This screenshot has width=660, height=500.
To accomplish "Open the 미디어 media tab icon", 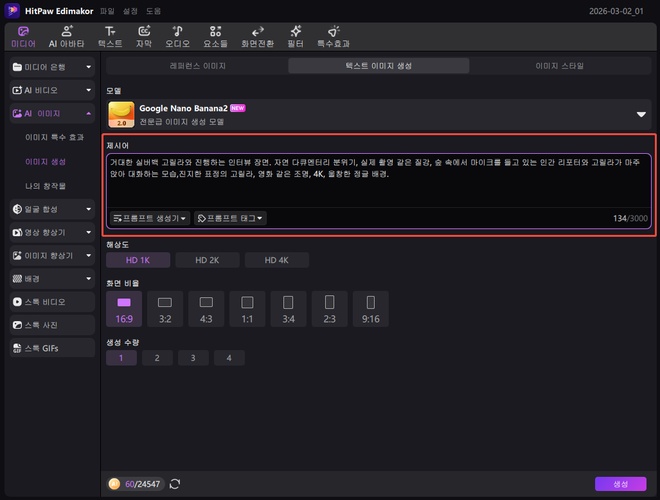I will coord(23,37).
